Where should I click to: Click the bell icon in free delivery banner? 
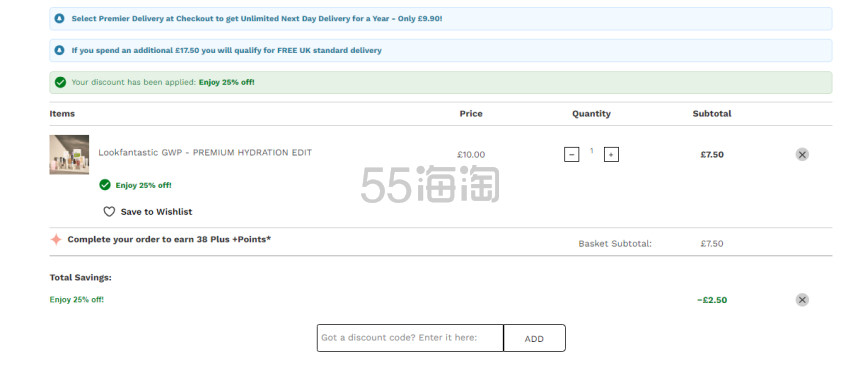click(x=59, y=50)
